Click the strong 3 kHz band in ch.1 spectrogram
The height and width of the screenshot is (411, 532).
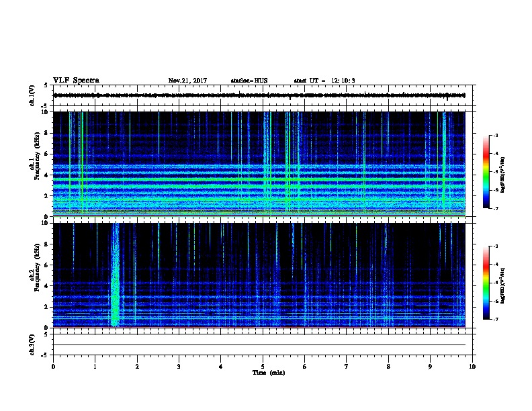259,186
